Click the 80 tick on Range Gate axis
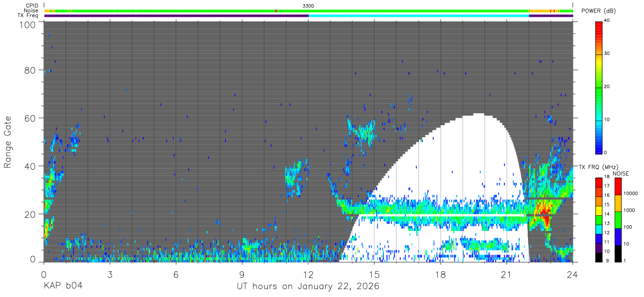This screenshot has height=297, width=644. (x=30, y=70)
